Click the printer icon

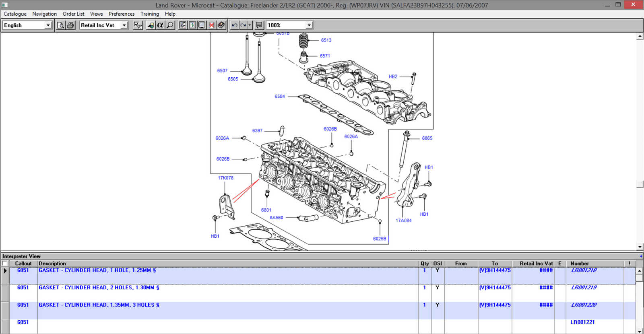click(x=70, y=25)
